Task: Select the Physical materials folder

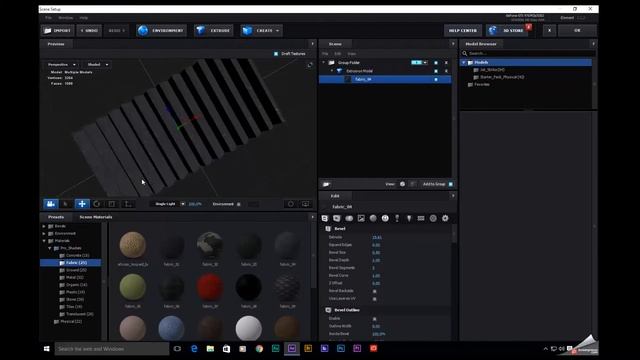Action: (68, 322)
